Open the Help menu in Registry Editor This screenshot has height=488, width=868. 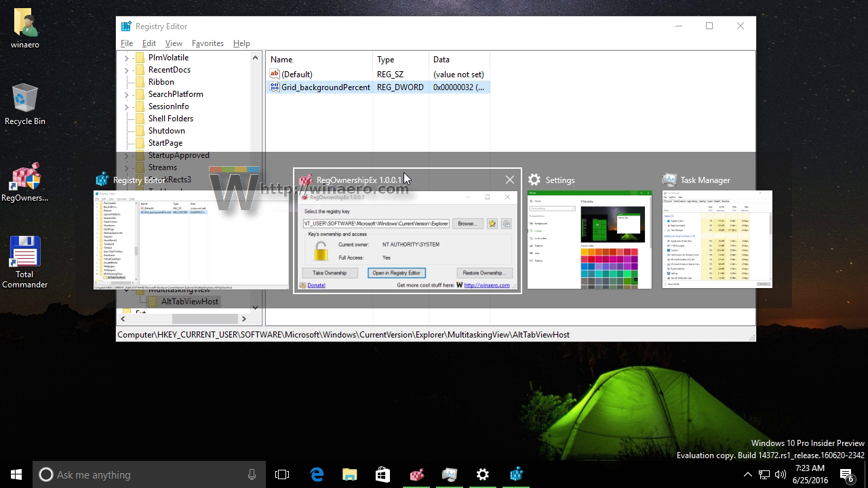pos(241,43)
